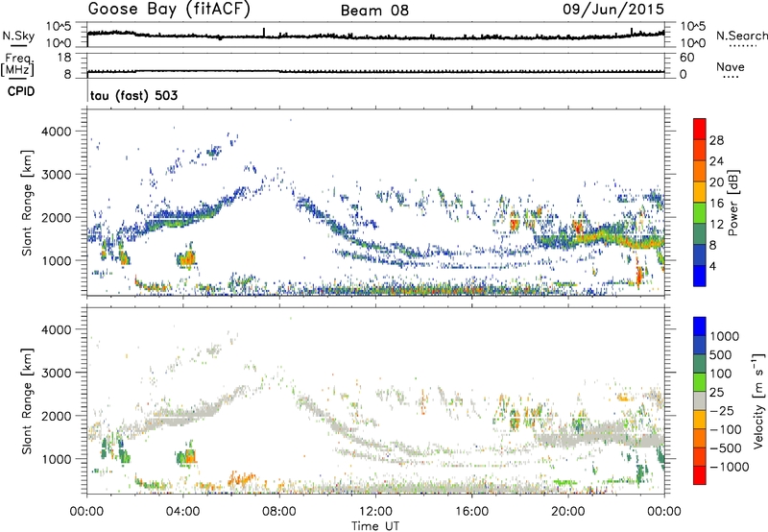768x532 pixels.
Task: Click the date '09/Jun/2015'
Action: [x=613, y=9]
